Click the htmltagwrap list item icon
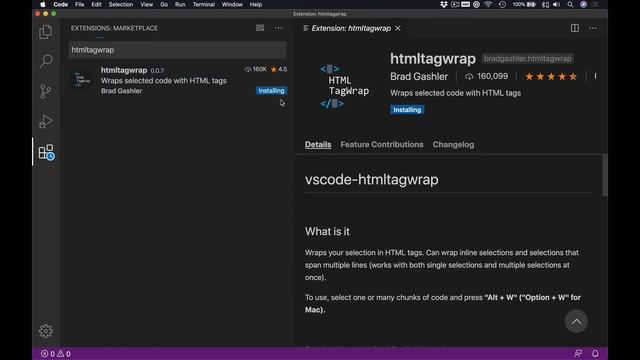Image resolution: width=640 pixels, height=360 pixels. click(x=82, y=80)
